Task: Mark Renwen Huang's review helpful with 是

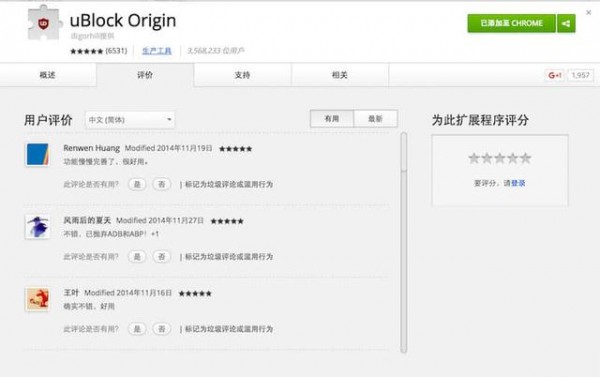Action: (x=137, y=184)
